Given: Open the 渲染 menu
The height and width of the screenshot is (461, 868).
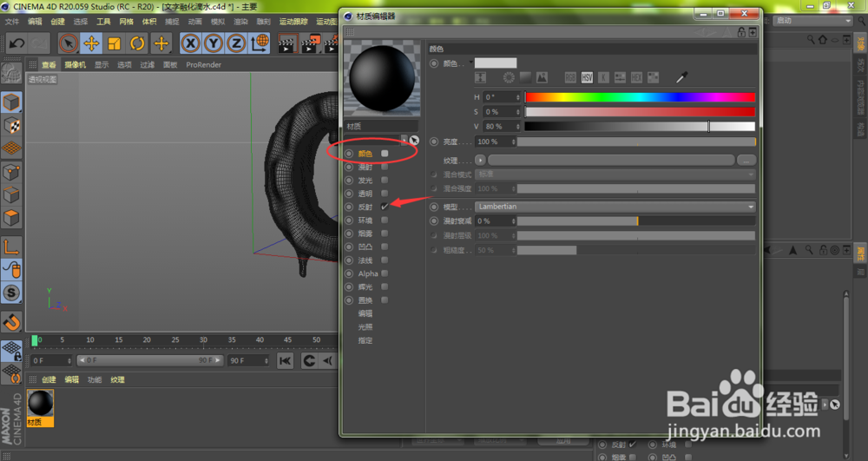Looking at the screenshot, I should coord(240,22).
